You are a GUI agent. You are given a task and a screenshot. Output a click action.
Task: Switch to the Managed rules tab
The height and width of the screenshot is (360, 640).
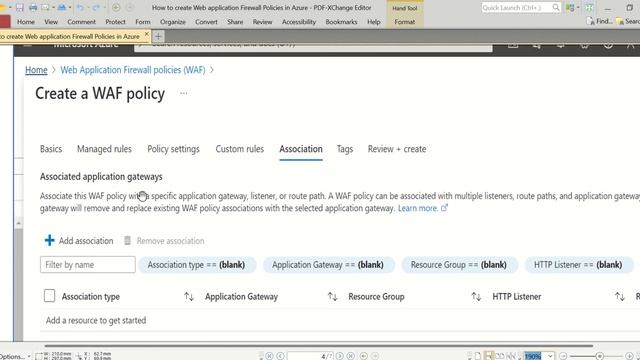coord(104,149)
